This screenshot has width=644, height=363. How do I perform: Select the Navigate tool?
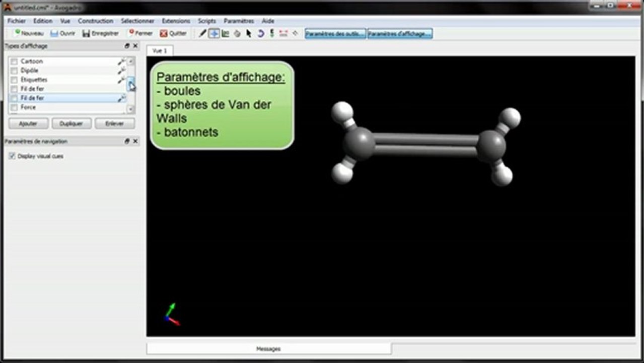click(x=214, y=33)
